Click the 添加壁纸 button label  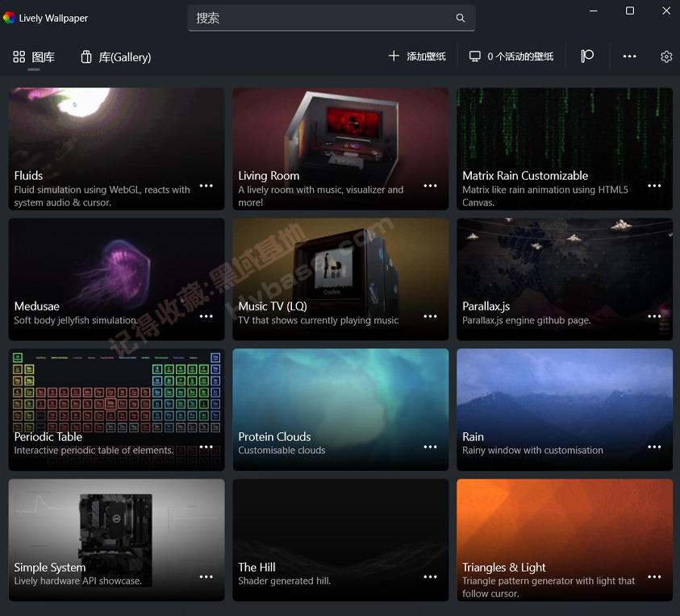[x=426, y=56]
